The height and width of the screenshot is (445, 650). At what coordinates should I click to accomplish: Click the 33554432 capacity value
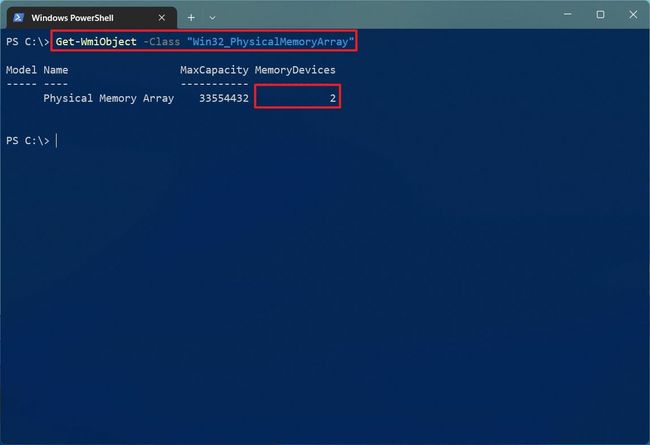pos(224,98)
